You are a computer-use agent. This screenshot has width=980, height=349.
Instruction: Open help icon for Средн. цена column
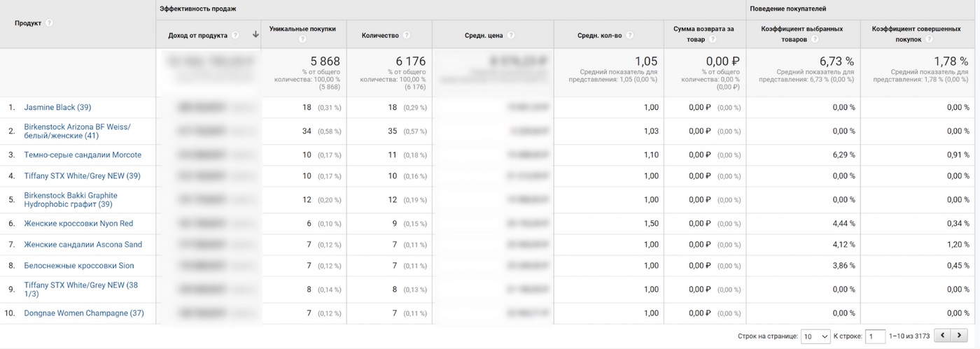511,36
